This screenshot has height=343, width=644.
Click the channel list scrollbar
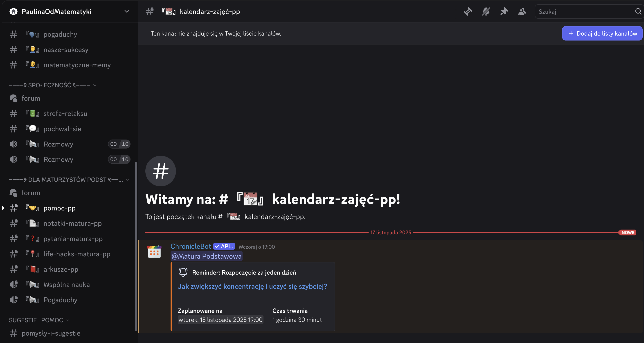136,246
